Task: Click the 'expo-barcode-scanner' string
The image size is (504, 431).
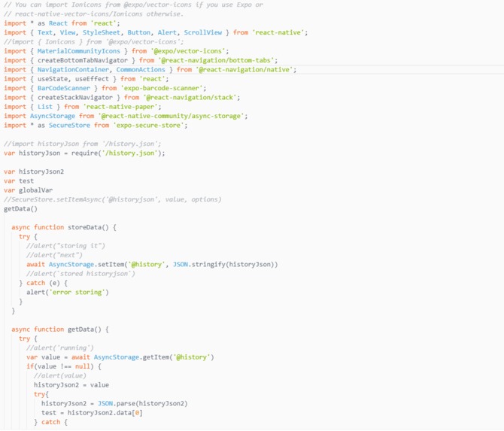Action: (162, 88)
